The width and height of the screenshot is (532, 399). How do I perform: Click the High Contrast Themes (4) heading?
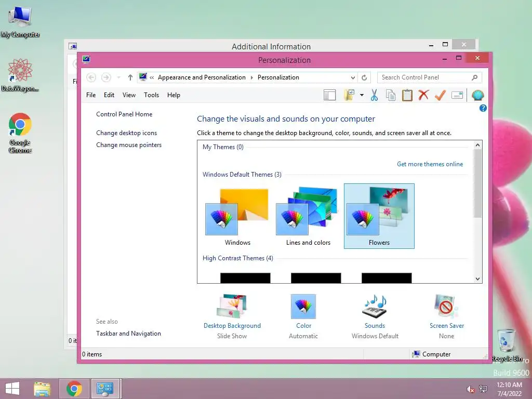(x=237, y=258)
